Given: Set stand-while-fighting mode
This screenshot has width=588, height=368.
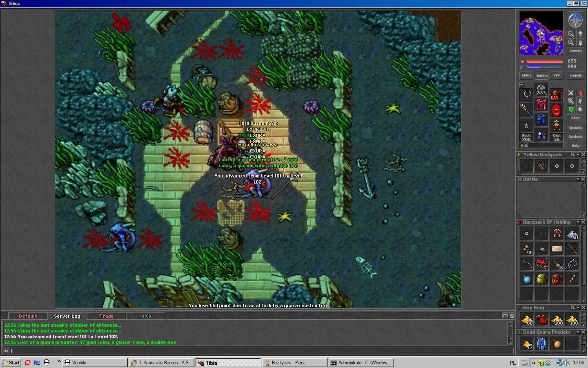Looking at the screenshot, I should click(x=580, y=93).
